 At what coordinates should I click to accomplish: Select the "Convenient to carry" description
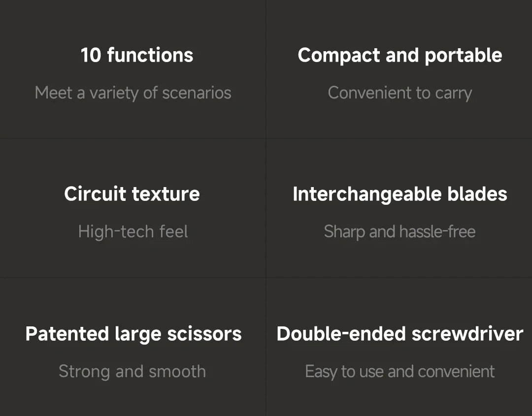click(x=399, y=93)
